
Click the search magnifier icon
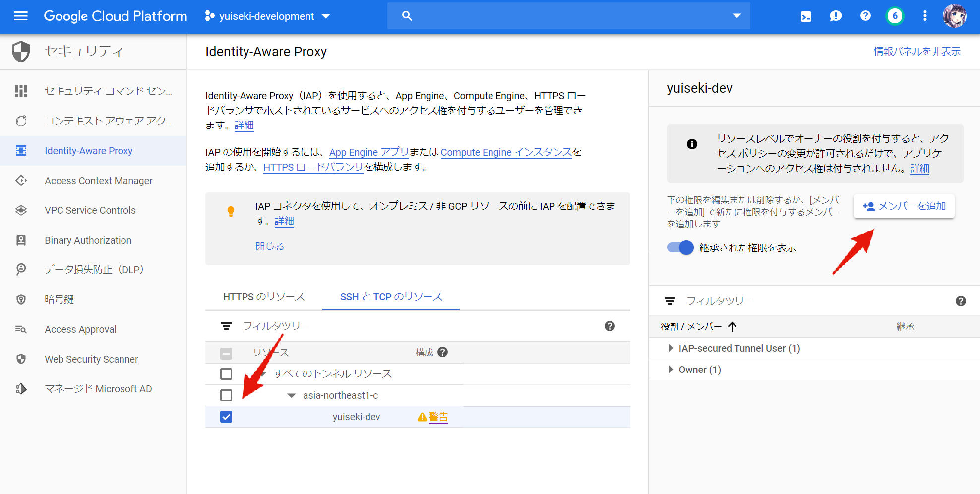click(407, 16)
